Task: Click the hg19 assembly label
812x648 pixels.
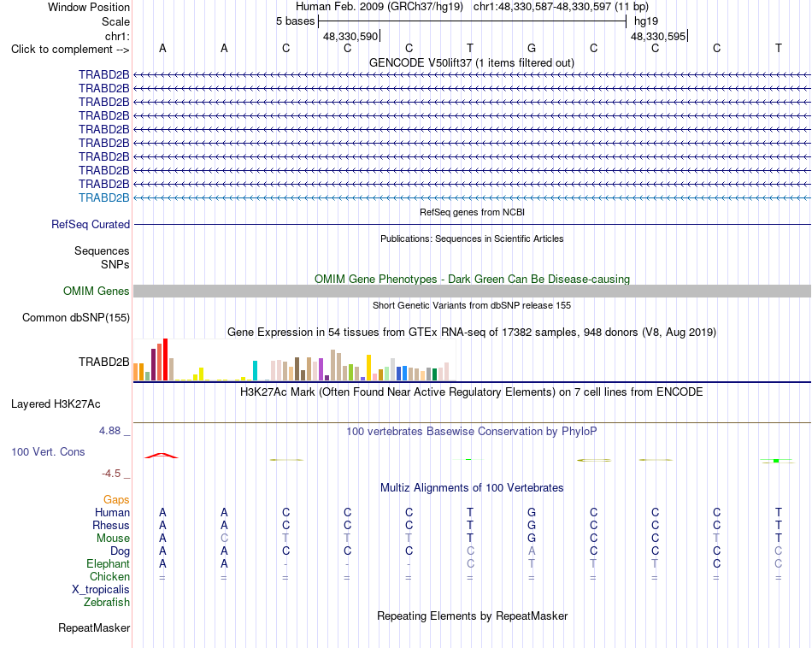Action: [646, 21]
